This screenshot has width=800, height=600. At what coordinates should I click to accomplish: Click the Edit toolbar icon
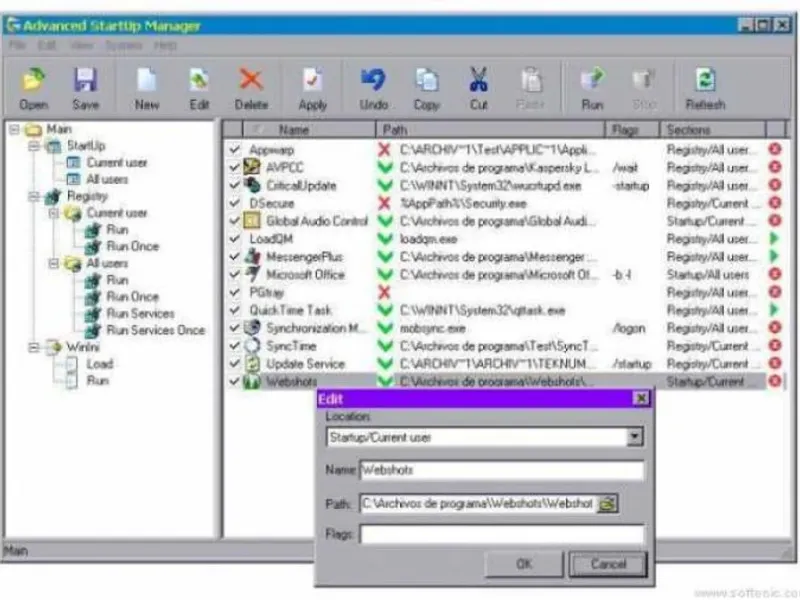click(x=199, y=80)
